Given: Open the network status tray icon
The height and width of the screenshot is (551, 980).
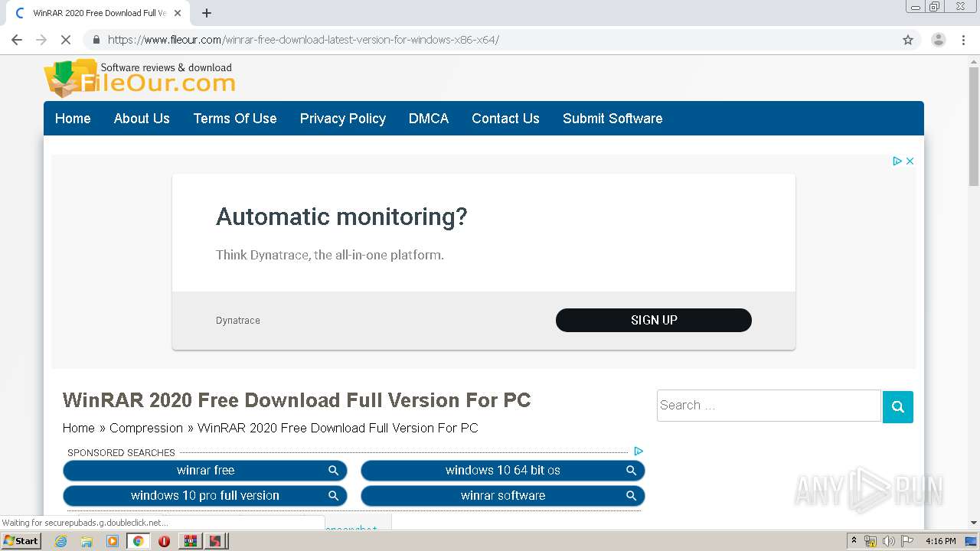Looking at the screenshot, I should (x=871, y=541).
